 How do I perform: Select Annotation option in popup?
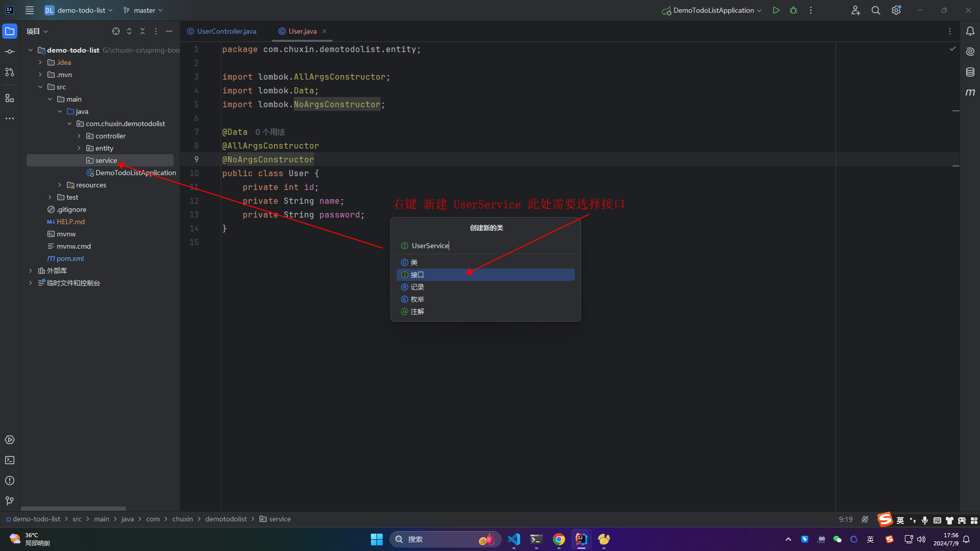tap(485, 312)
